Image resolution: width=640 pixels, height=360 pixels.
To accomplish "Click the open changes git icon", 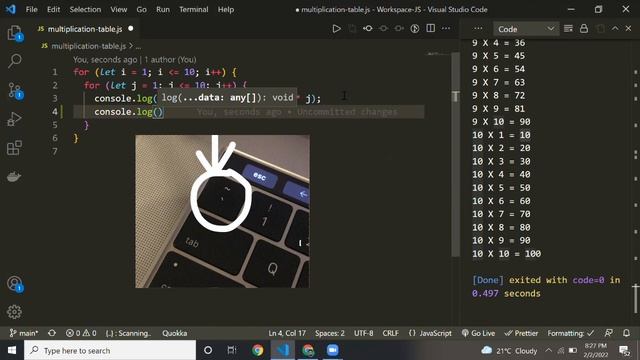I will (x=367, y=29).
